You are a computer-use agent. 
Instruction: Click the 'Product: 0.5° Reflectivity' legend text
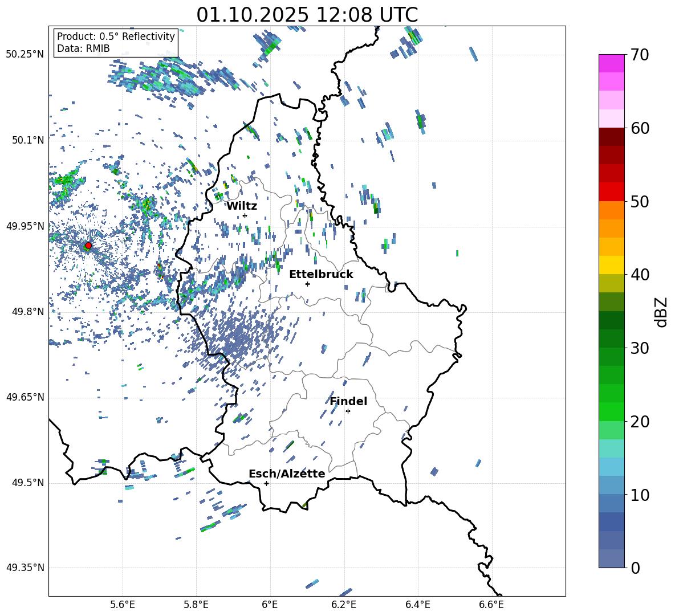(116, 36)
